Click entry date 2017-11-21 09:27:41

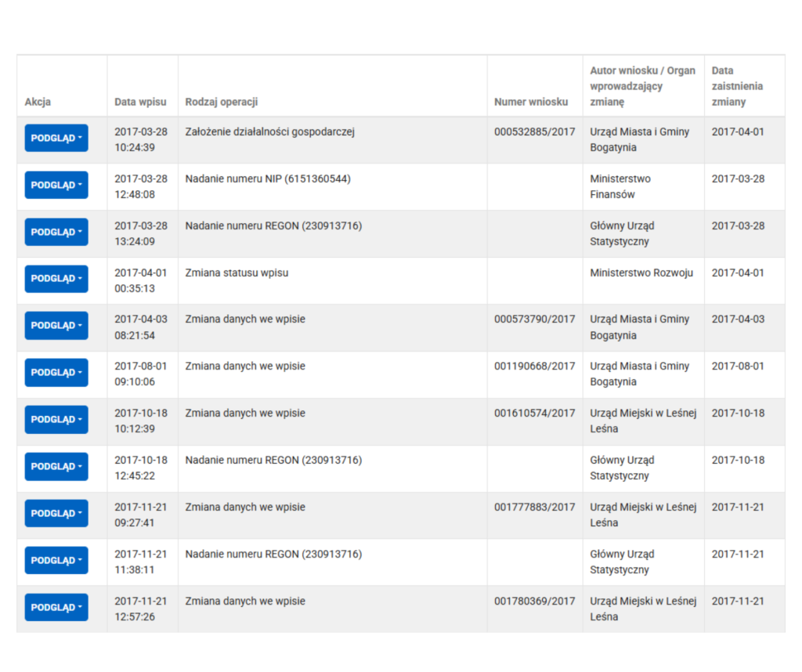(141, 515)
